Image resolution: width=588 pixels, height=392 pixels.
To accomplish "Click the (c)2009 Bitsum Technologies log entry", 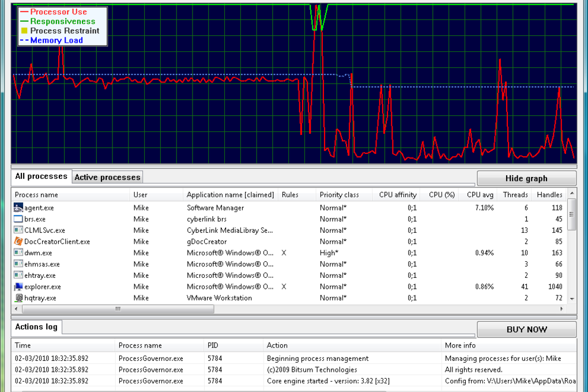I will 312,370.
